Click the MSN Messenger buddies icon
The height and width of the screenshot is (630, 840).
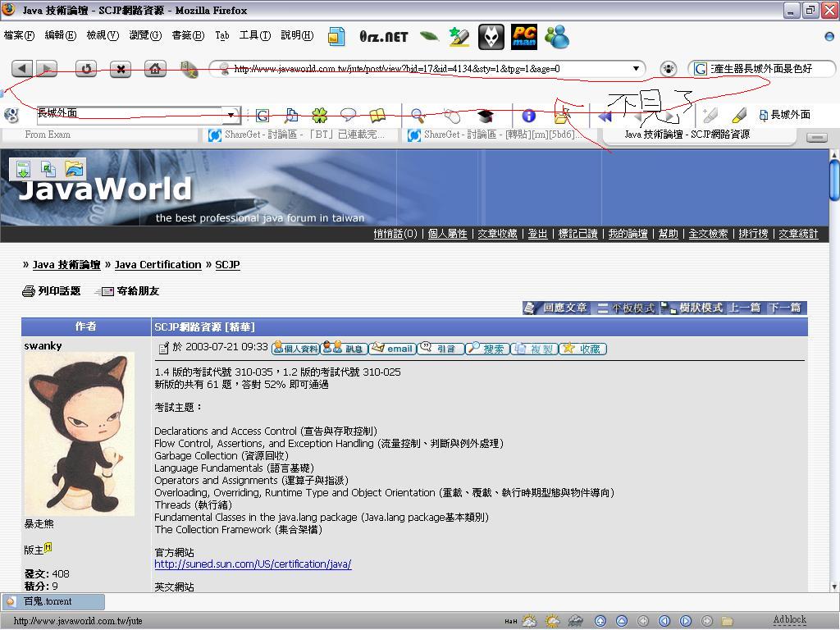pos(557,37)
